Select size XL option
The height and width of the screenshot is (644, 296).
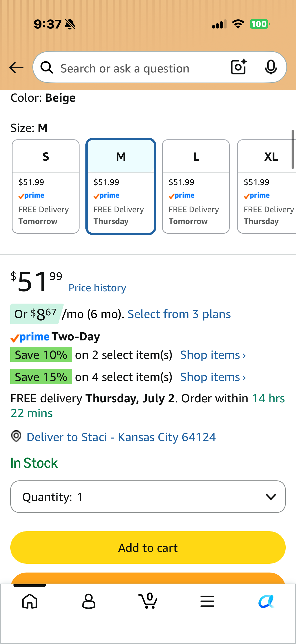[267, 186]
